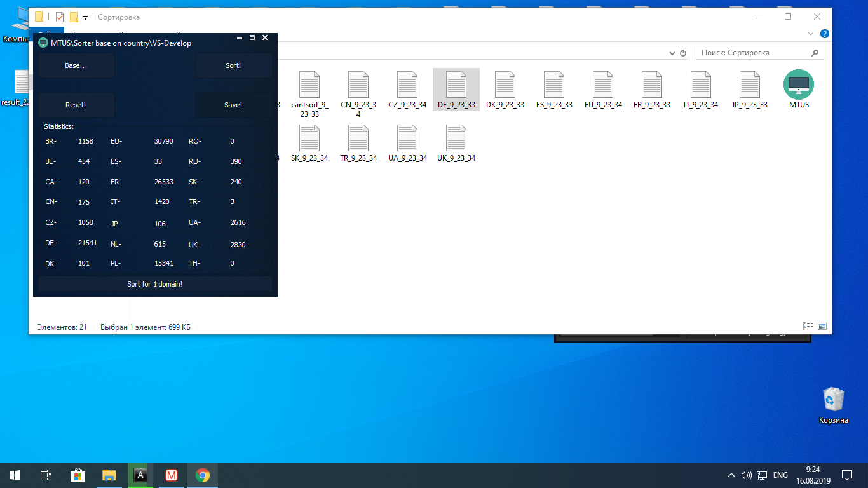868x488 pixels.
Task: Launch Google Chrome from the taskbar
Action: (x=203, y=475)
